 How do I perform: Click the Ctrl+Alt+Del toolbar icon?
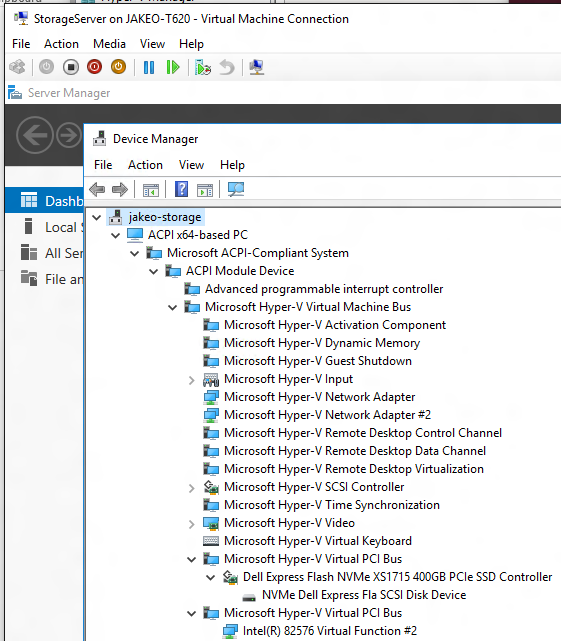pyautogui.click(x=18, y=67)
